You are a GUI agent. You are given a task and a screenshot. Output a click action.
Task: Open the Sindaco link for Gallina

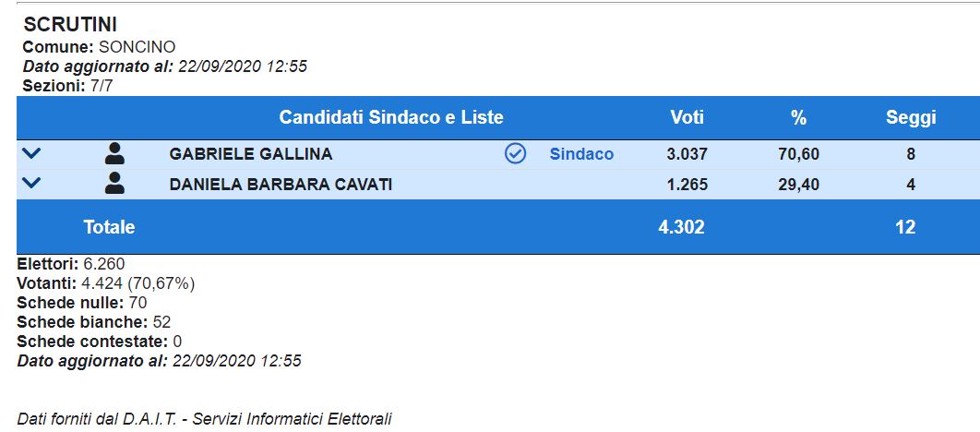[581, 154]
